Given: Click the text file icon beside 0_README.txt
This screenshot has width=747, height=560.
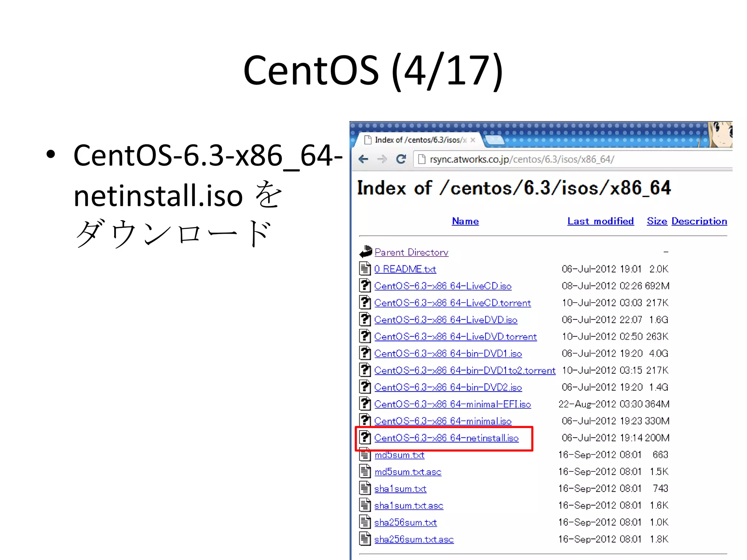Looking at the screenshot, I should coord(365,268).
